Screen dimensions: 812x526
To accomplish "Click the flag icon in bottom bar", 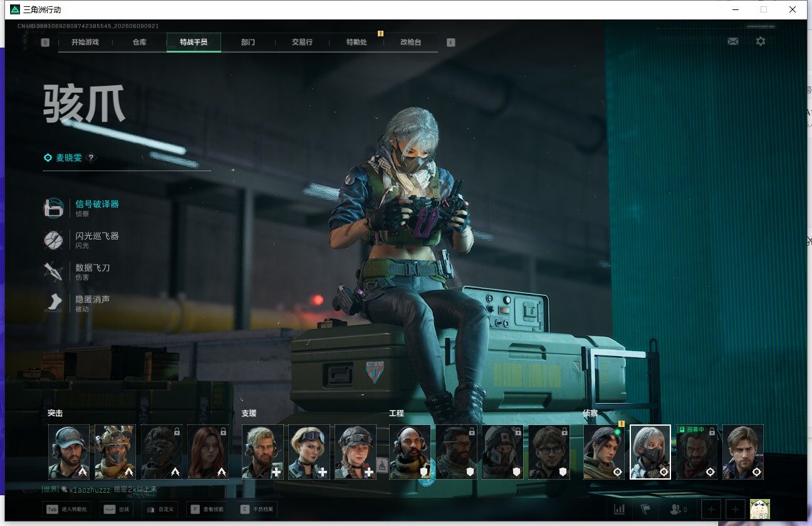I will [645, 510].
